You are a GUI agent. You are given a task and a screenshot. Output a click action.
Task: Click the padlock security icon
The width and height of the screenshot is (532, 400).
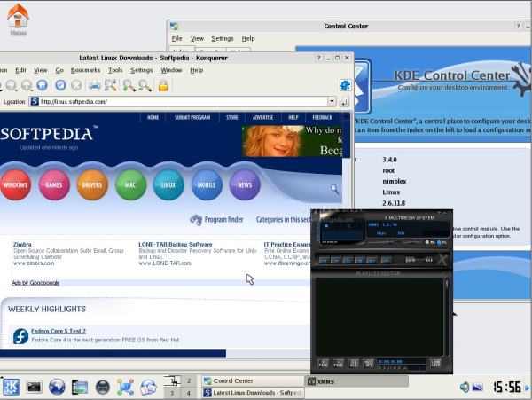pyautogui.click(x=163, y=85)
